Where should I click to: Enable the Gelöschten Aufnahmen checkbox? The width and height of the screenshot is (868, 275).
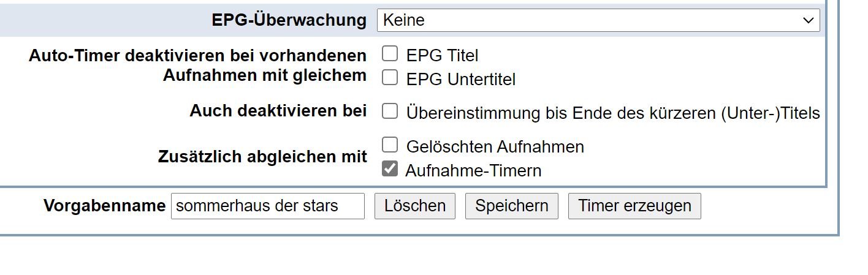(x=390, y=145)
